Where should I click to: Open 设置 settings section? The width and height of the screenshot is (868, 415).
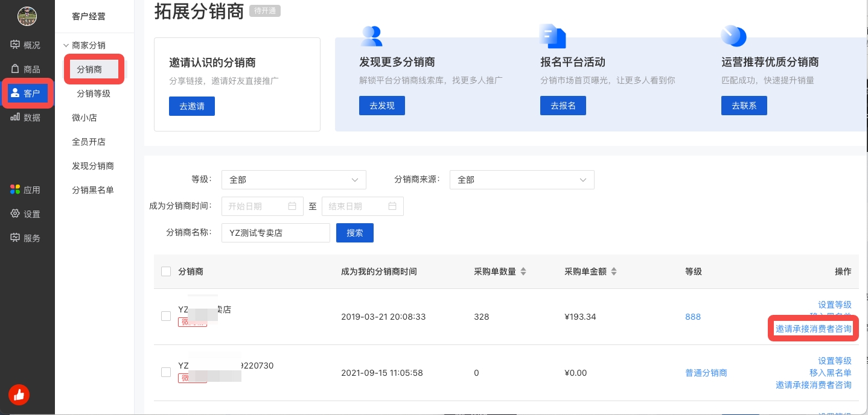coord(26,214)
